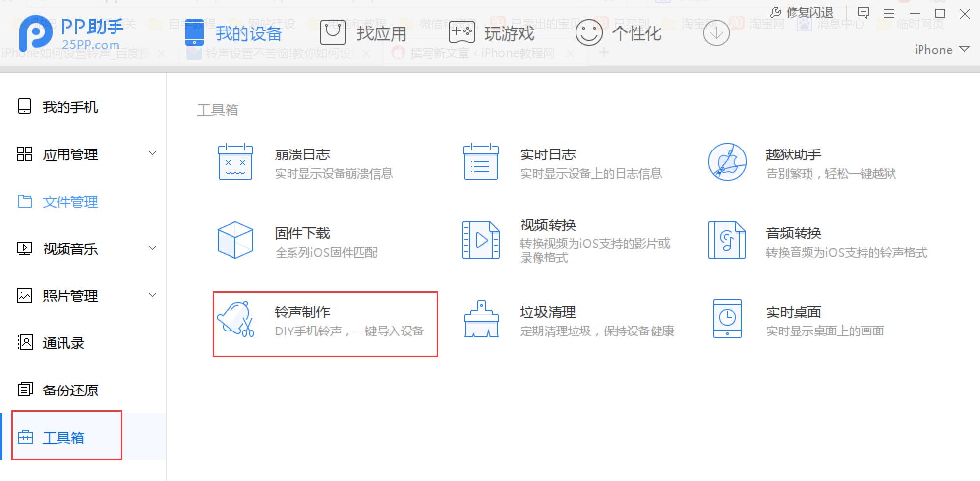This screenshot has width=980, height=481.
Task: Switch to the 玩游戏 tab
Action: (509, 33)
